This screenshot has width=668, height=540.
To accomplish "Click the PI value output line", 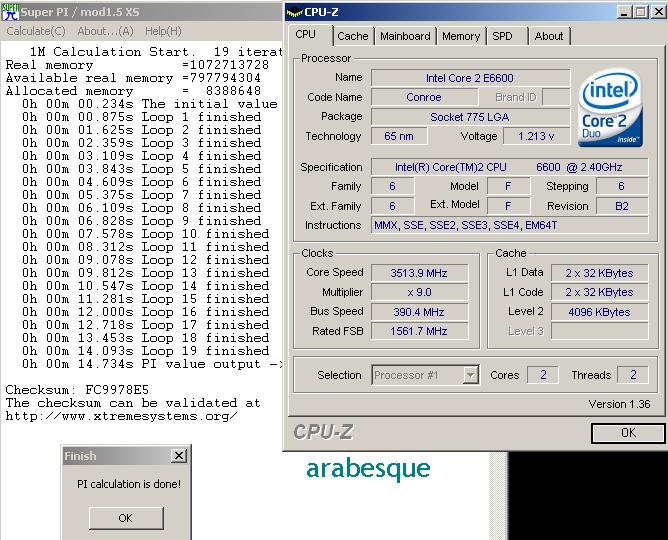I will (153, 364).
